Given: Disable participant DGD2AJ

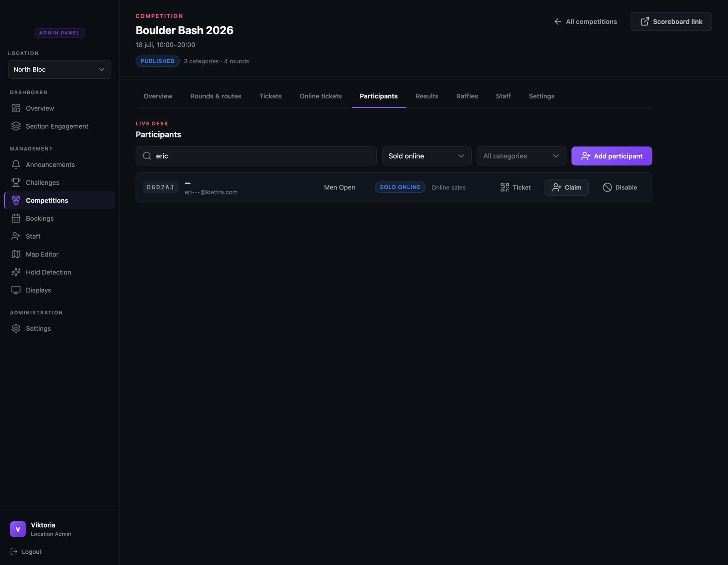Looking at the screenshot, I should 620,187.
